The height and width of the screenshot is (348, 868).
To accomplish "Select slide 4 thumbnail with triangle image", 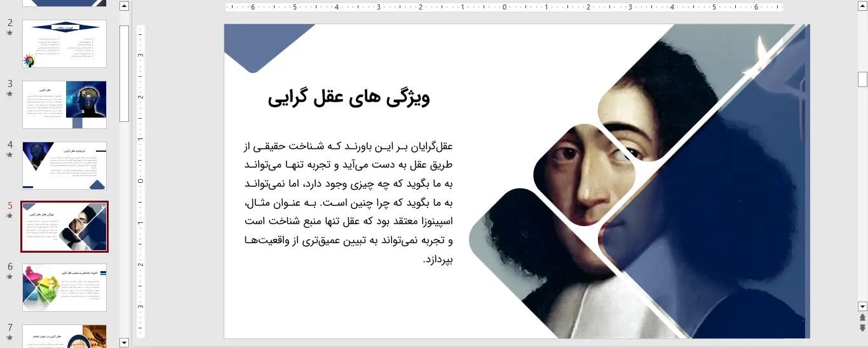I will pos(64,166).
